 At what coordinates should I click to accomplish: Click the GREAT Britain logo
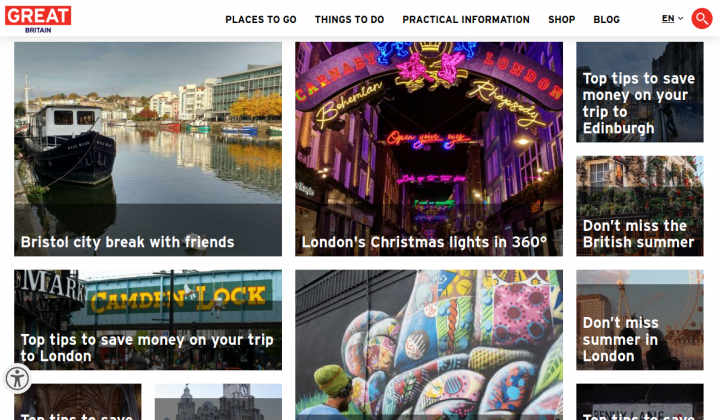[x=38, y=19]
